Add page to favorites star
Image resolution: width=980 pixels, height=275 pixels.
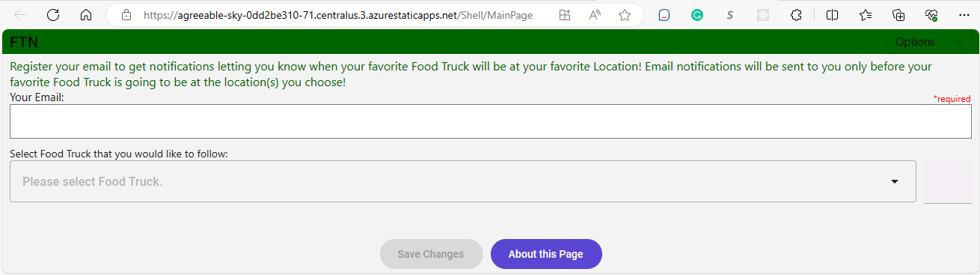[625, 15]
